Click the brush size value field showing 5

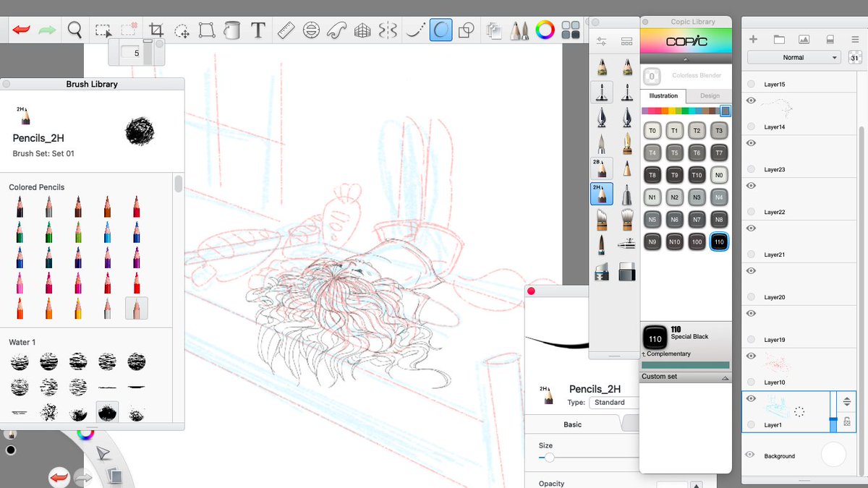click(x=132, y=53)
